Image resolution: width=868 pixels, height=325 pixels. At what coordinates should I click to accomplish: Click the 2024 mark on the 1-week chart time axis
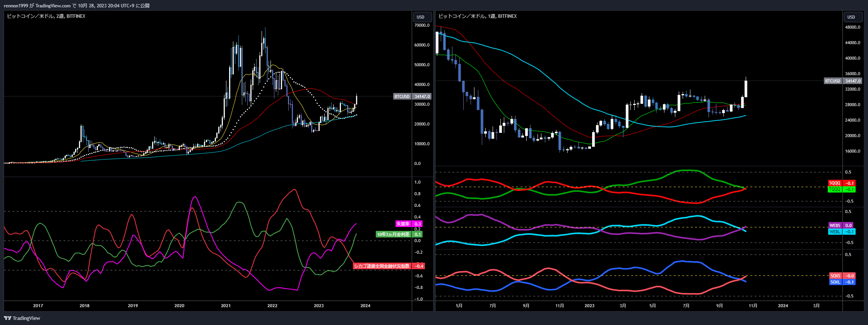pyautogui.click(x=783, y=306)
